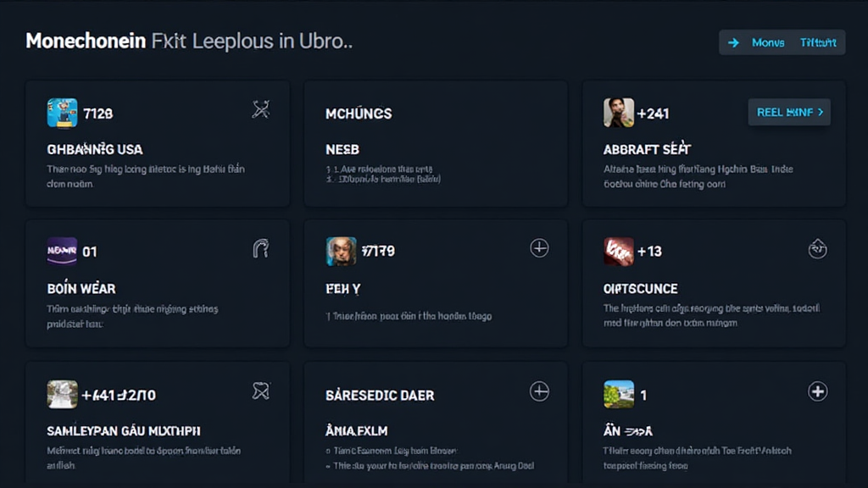Click the crossed-tools icon on GHBANNIG USA card
Image resolution: width=868 pixels, height=488 pixels.
pos(261,109)
